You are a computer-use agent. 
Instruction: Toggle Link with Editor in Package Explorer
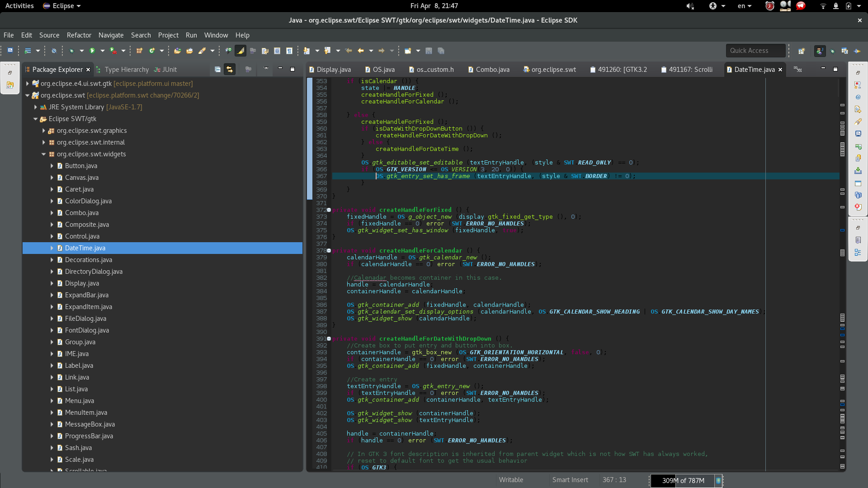[x=230, y=69]
